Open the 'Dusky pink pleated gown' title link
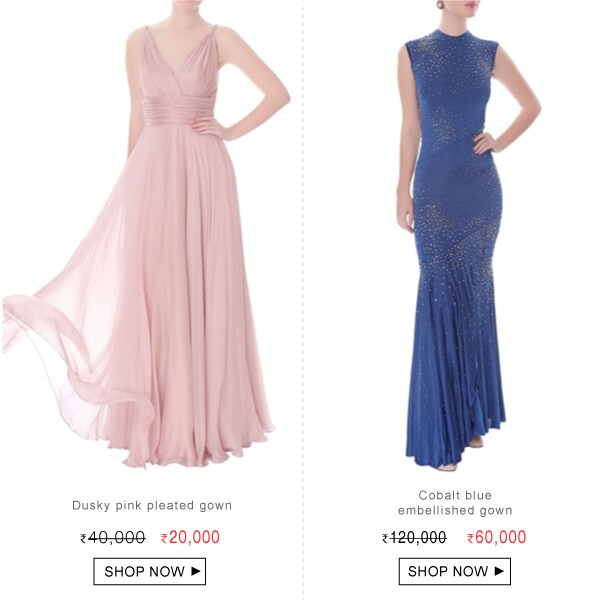The width and height of the screenshot is (600, 600). pos(152,505)
